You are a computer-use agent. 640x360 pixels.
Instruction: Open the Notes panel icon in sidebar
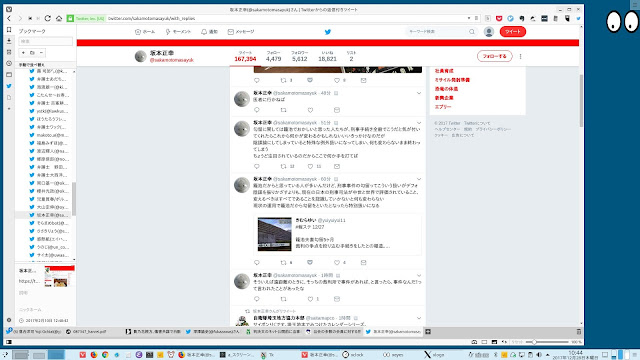pyautogui.click(x=9, y=52)
